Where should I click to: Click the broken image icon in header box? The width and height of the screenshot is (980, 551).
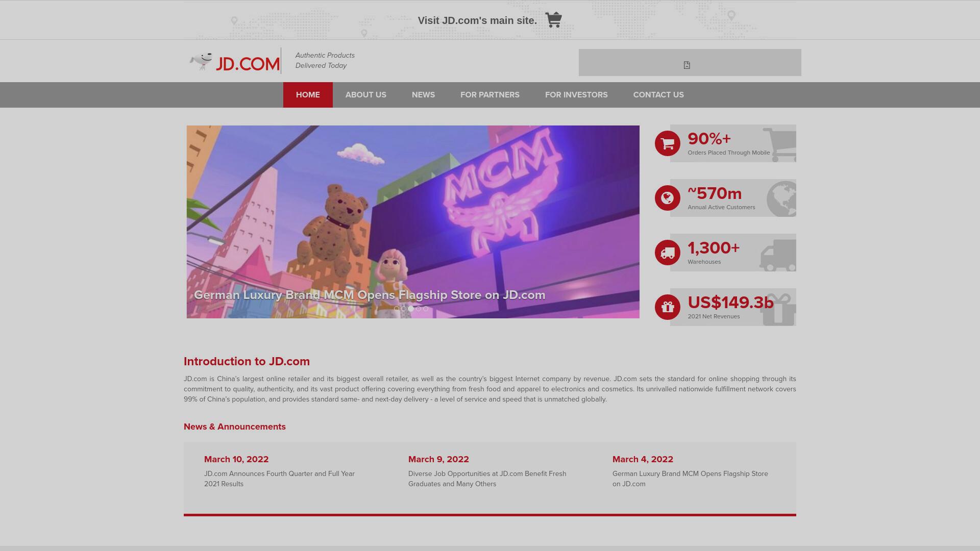point(687,65)
